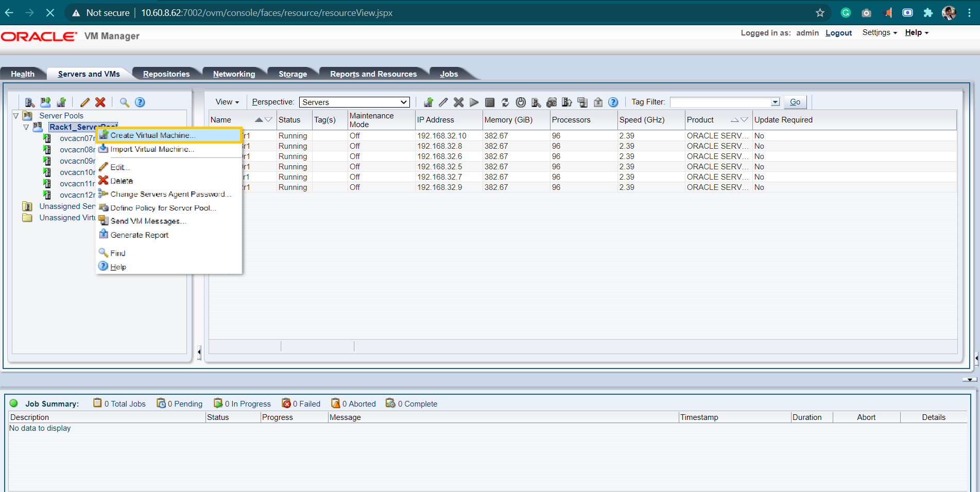The image size is (980, 492).
Task: Click the grey X Delete icon in table toolbar
Action: click(x=459, y=102)
